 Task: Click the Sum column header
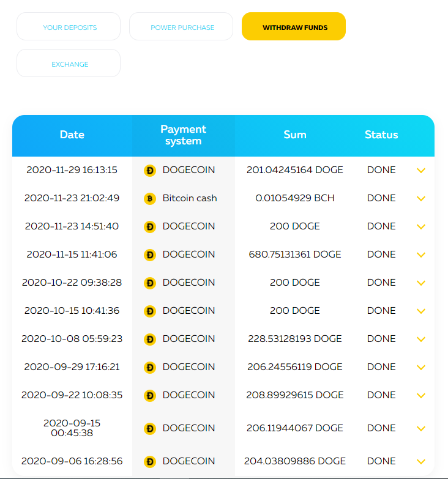pos(295,135)
